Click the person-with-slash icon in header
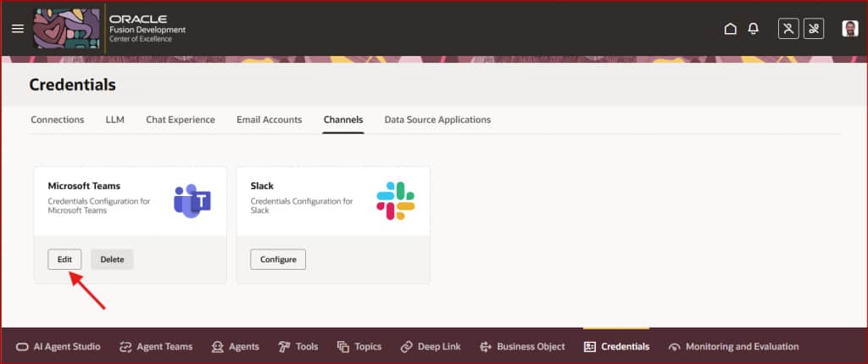Viewport: 868px width, 364px height. (788, 29)
